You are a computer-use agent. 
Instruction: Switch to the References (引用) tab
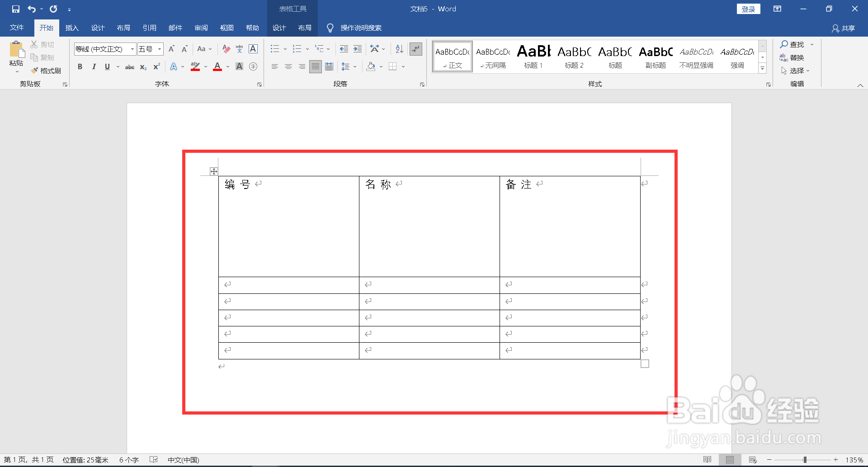pyautogui.click(x=150, y=28)
